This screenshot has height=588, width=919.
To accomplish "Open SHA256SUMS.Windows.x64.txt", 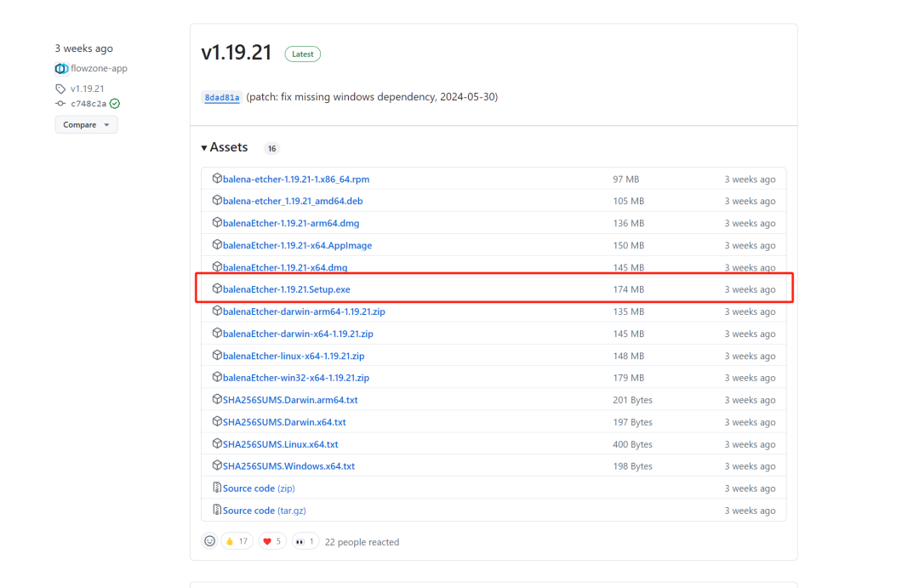I will point(288,466).
